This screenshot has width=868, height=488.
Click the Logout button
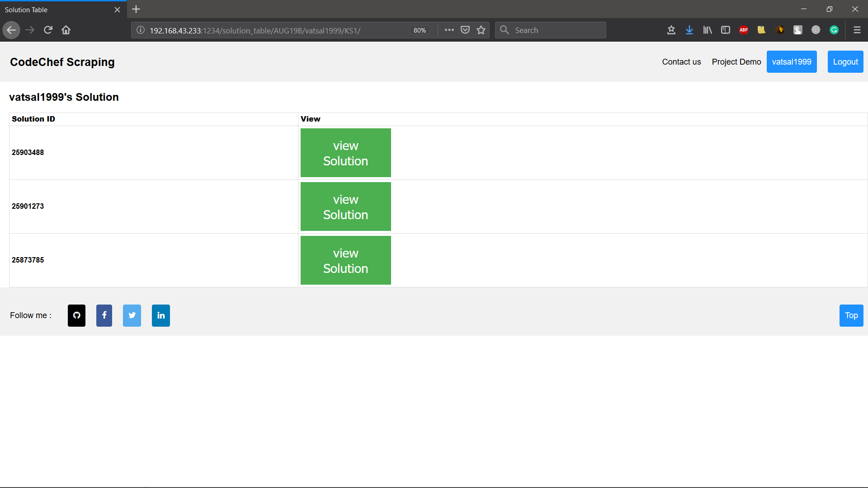(845, 62)
